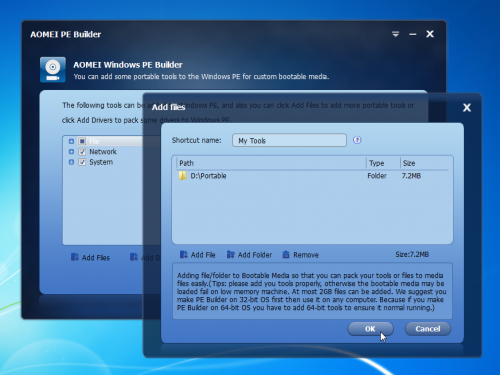Click the Add Folder icon
Viewport: 500px width, 375px height.
[231, 255]
